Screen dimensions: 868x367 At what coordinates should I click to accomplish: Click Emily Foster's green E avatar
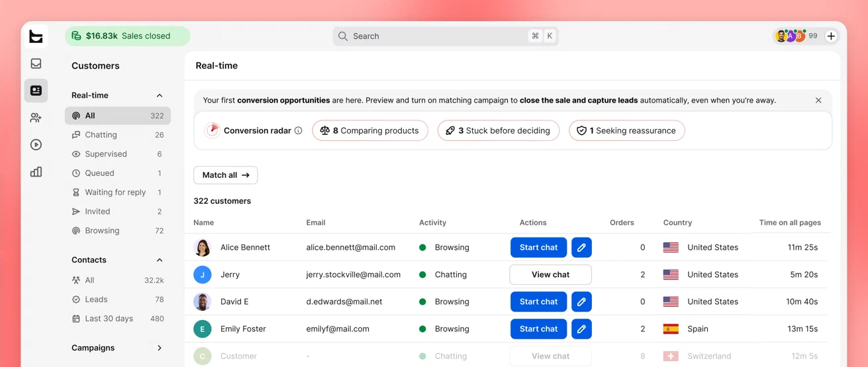click(x=203, y=329)
